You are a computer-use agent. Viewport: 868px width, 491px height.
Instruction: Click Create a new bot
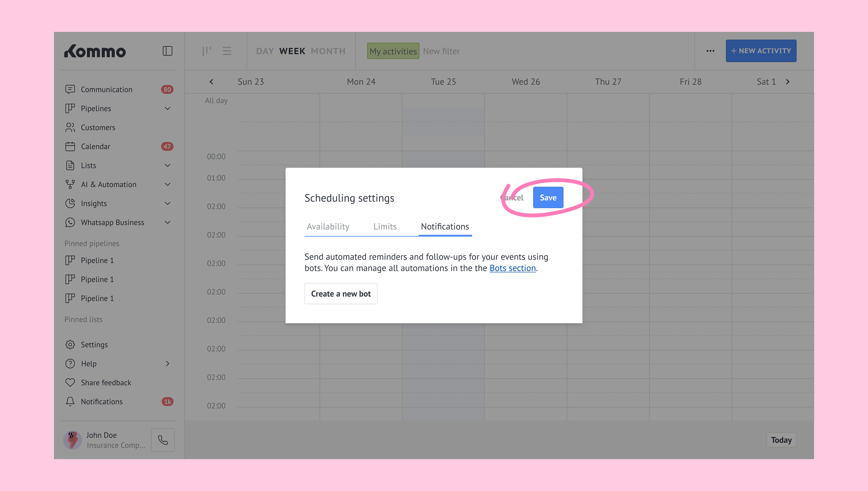340,294
